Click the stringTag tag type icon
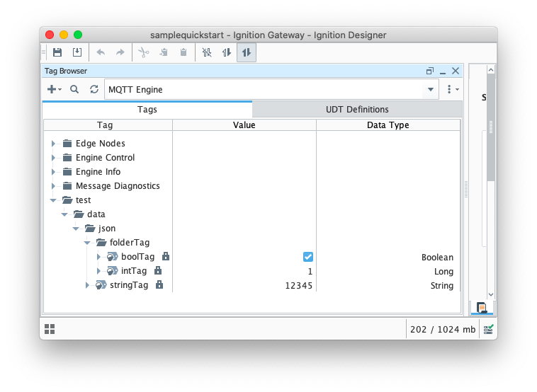 pyautogui.click(x=101, y=285)
